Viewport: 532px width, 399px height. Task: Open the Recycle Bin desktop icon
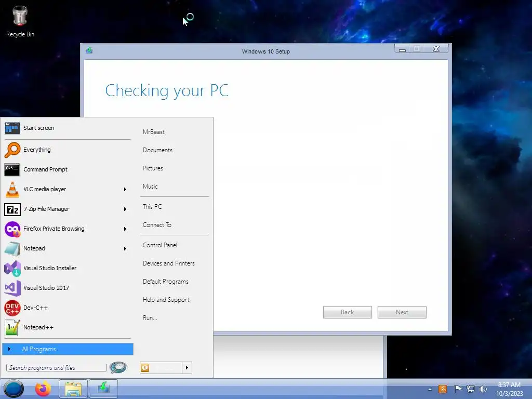pos(20,16)
